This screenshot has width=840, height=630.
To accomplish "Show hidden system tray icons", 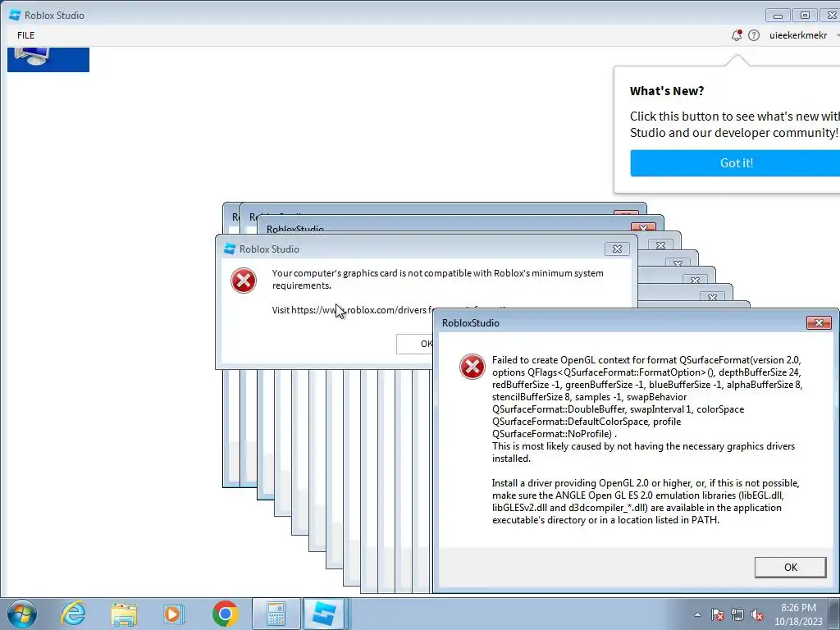I will (697, 615).
